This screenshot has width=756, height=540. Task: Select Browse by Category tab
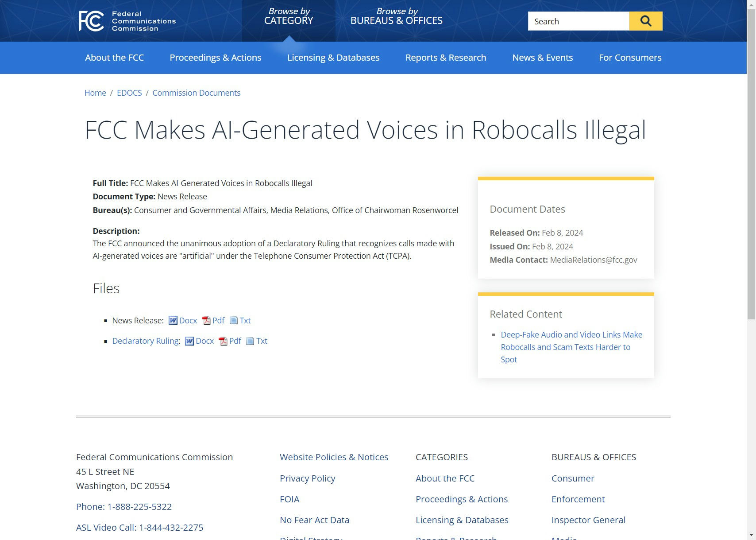pos(289,17)
